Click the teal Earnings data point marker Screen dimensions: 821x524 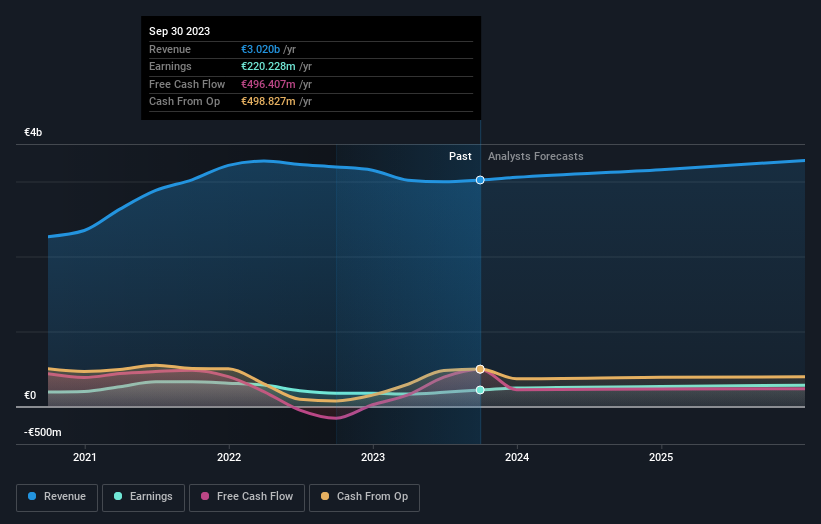(x=480, y=390)
